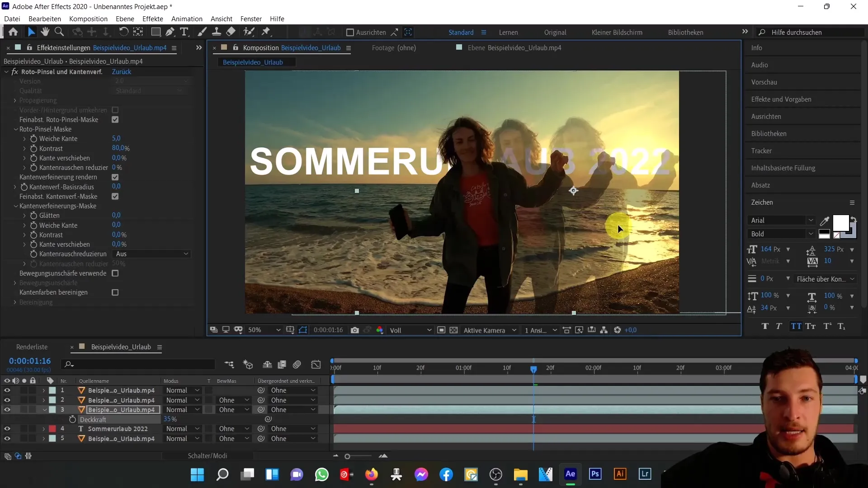868x488 pixels.
Task: Open the 50% magnification dropdown
Action: [x=264, y=330]
